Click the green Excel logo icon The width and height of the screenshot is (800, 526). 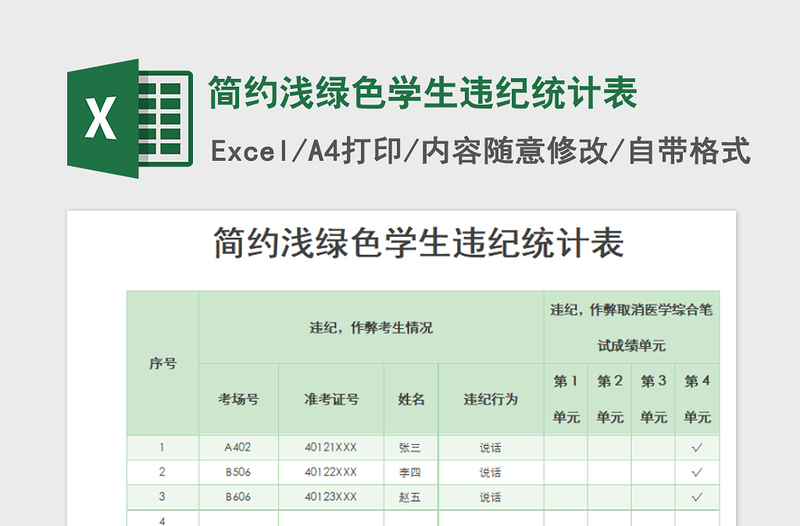point(130,118)
